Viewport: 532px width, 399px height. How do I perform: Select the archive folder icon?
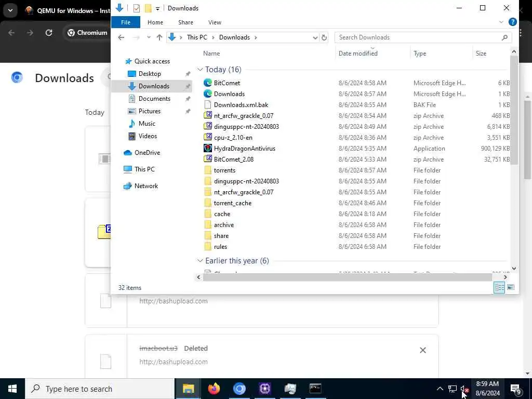coord(208,224)
